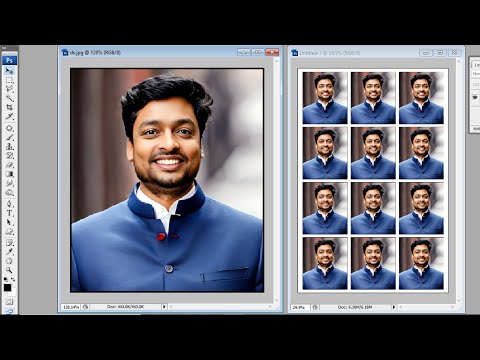Screen dimensions: 480x360
Task: Swap foreground and background colors
Action: point(13,279)
